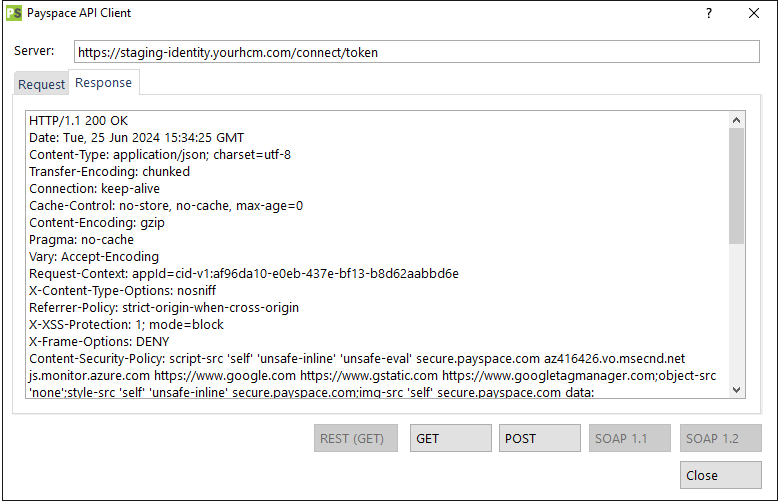780x503 pixels.
Task: Click the 'X-Content-Type-Options: nosniff' line
Action: pyautogui.click(x=123, y=291)
